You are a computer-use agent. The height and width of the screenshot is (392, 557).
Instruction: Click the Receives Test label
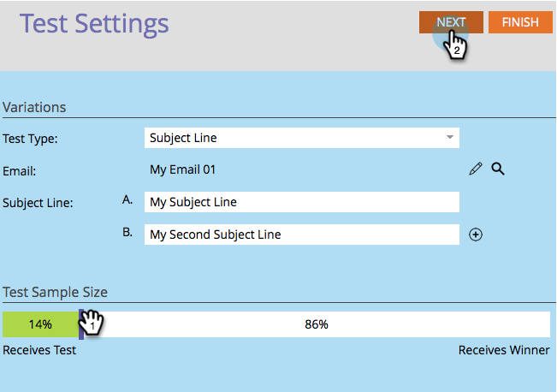39,350
